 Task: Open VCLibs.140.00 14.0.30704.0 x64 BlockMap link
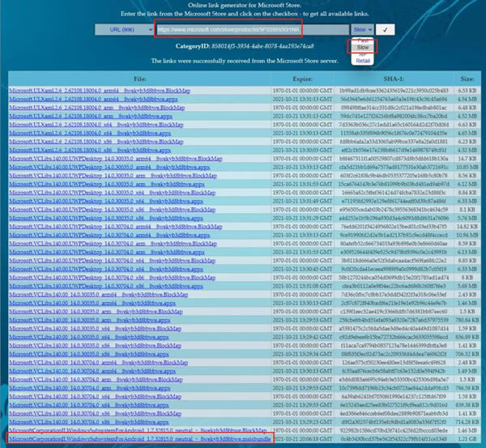(x=95, y=396)
